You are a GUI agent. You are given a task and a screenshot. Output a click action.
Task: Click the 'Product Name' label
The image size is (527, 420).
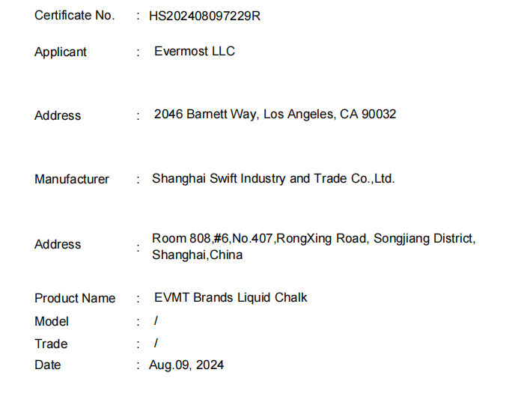75,298
